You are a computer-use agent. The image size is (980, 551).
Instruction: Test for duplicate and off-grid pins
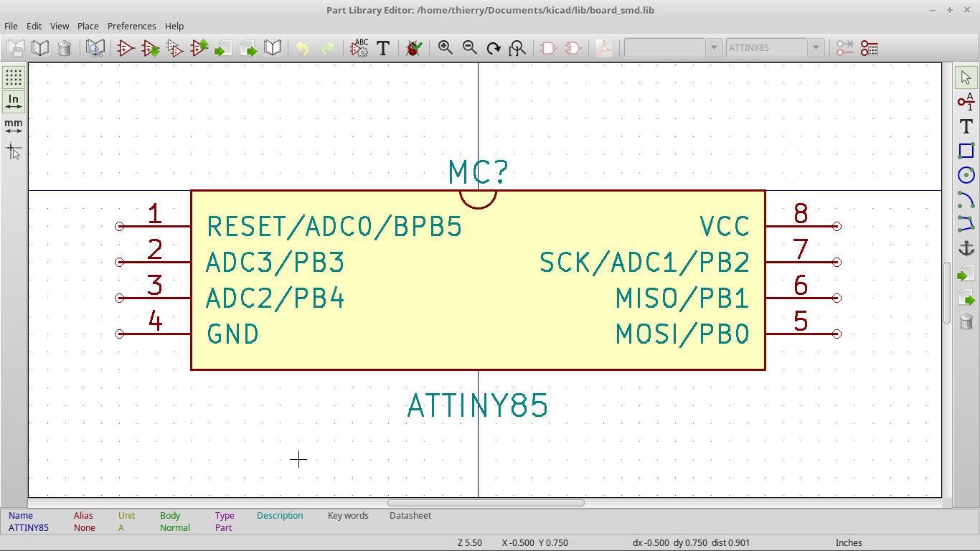coord(413,48)
